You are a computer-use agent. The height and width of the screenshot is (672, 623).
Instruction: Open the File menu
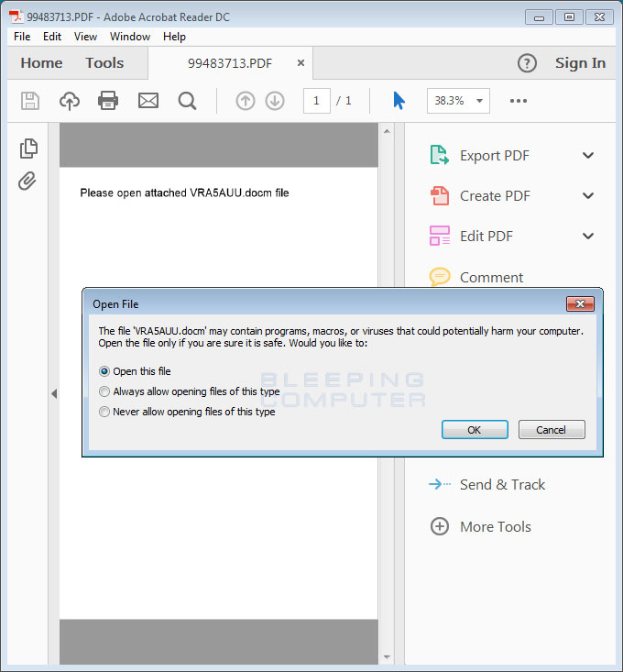pos(22,37)
